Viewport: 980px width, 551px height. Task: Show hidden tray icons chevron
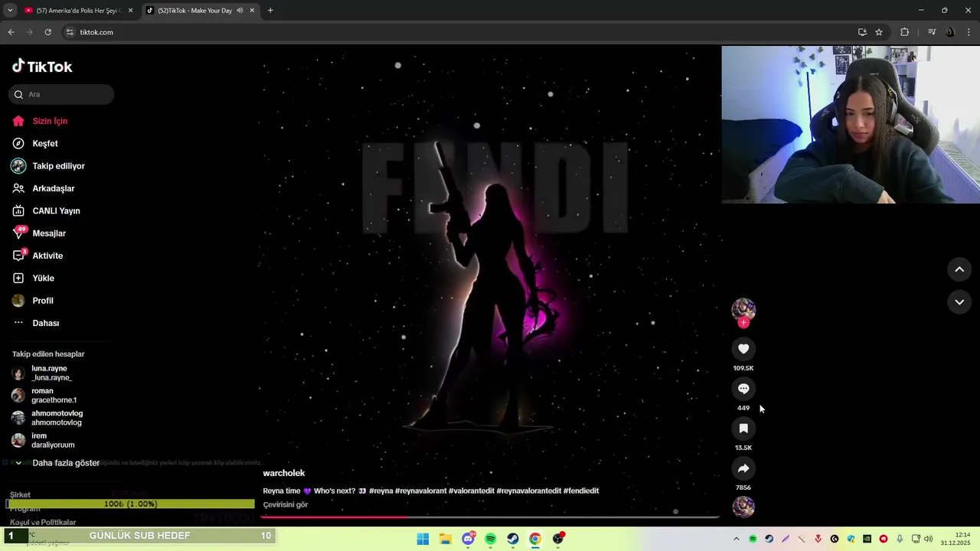coord(737,539)
